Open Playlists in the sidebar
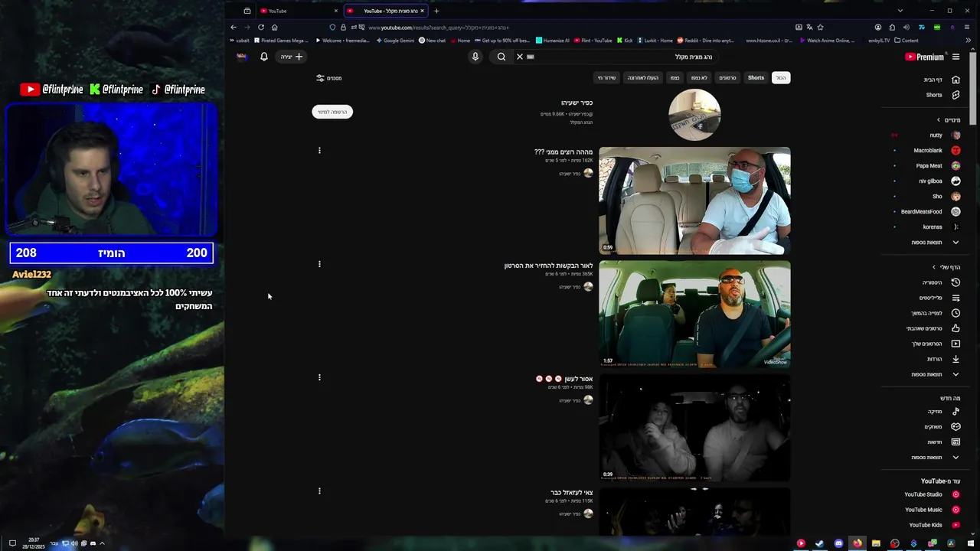 tap(940, 298)
